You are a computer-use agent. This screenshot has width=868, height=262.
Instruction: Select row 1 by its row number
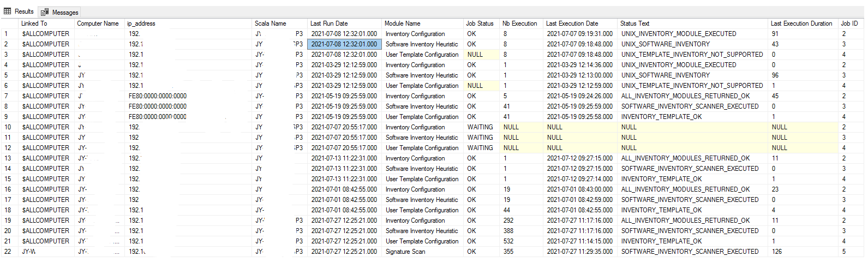7,34
